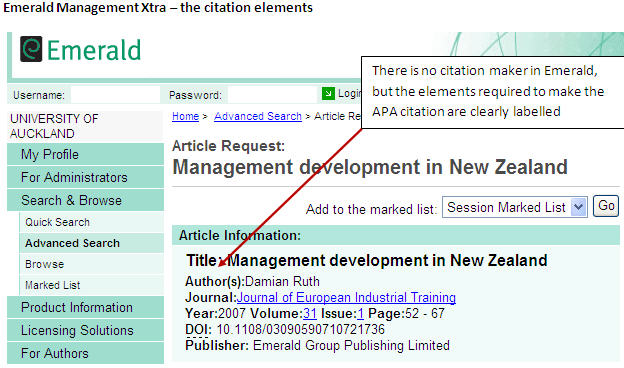Select Advanced Search in sidebar
The height and width of the screenshot is (368, 624).
[x=92, y=243]
